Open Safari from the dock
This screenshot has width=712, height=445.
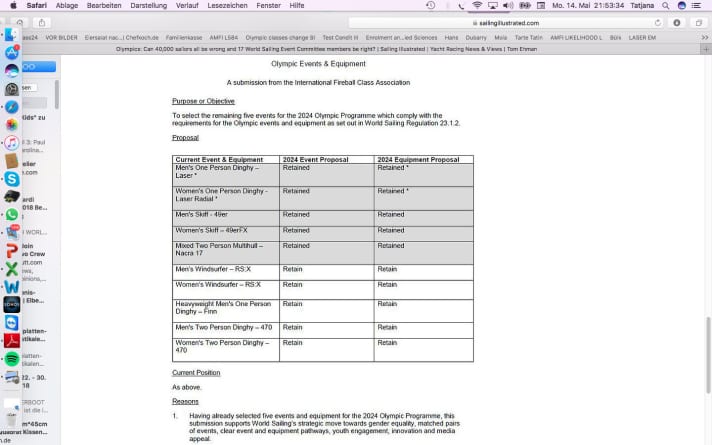click(12, 106)
